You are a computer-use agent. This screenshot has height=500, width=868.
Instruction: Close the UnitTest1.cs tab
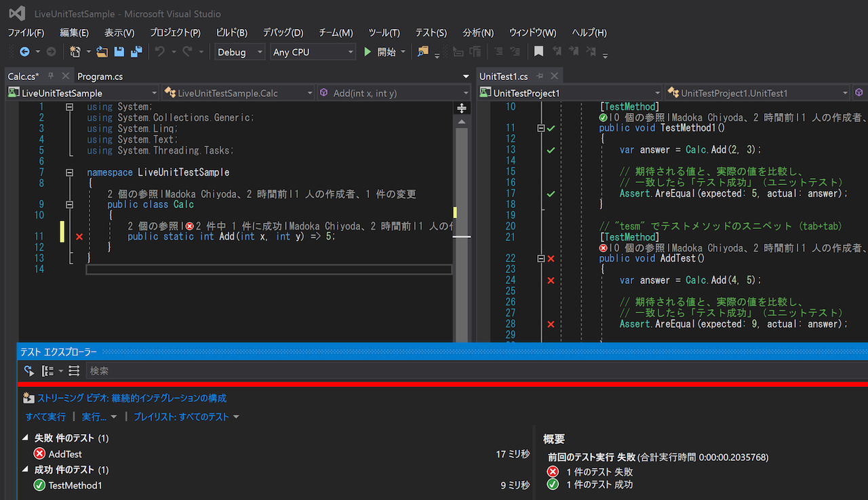555,77
